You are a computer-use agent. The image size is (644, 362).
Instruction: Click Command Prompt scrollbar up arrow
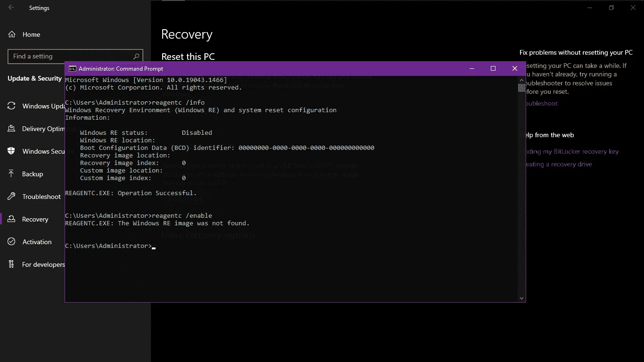coord(521,80)
